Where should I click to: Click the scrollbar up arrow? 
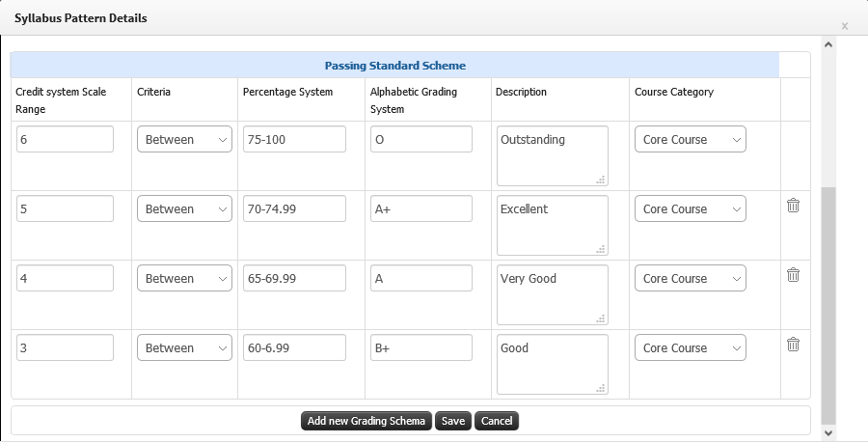coord(828,44)
